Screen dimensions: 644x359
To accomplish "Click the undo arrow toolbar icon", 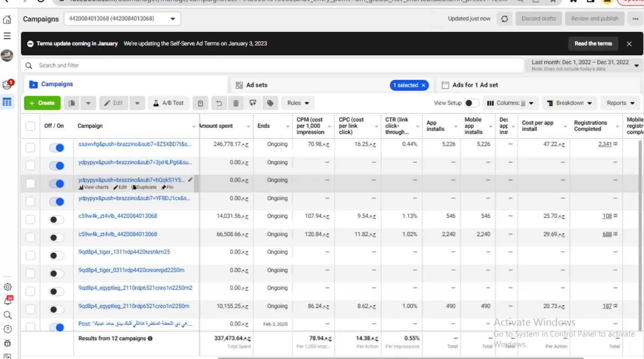I will coord(219,103).
